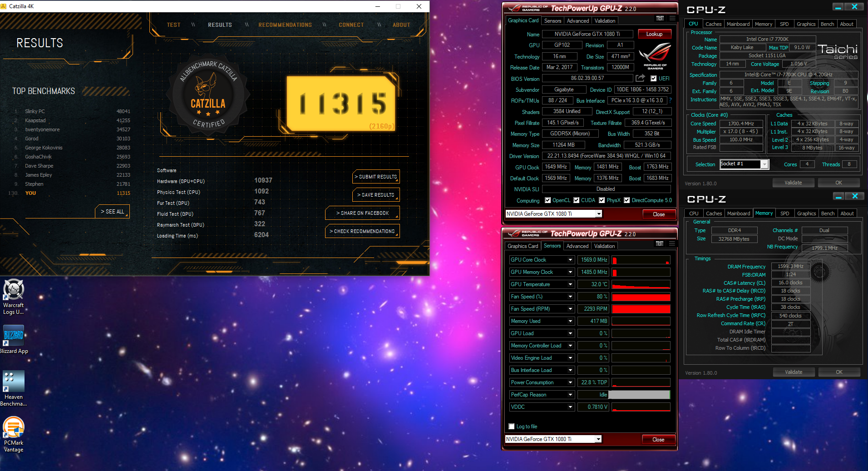Click the camera icon in lower GPU-Z sensors window
Viewport: 868px width, 471px height.
(660, 244)
